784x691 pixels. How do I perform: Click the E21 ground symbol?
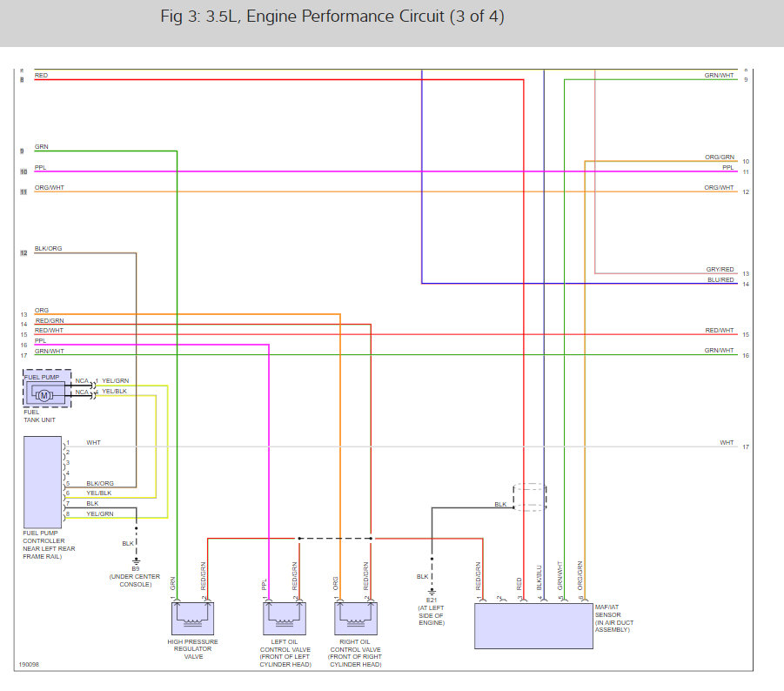432,593
